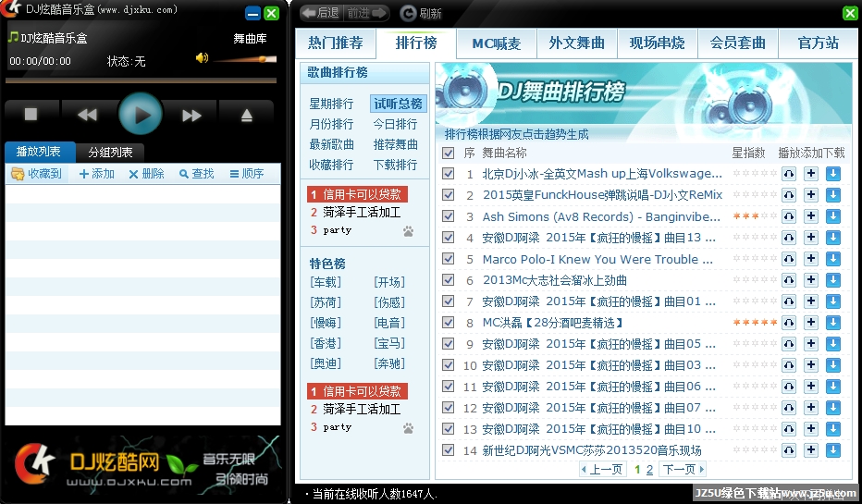Viewport: 862px width, 504px height.
Task: Click headphone listen icon for song 4
Action: 789,238
